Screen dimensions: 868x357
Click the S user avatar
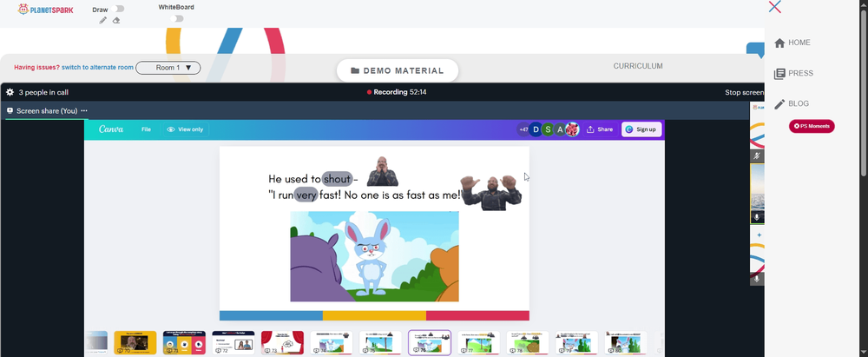pos(548,129)
